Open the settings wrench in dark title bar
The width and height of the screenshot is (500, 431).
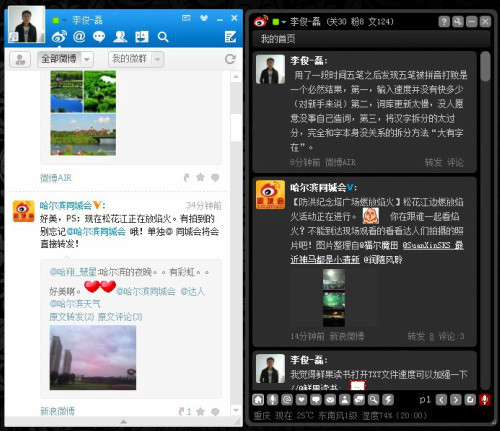coord(458,22)
